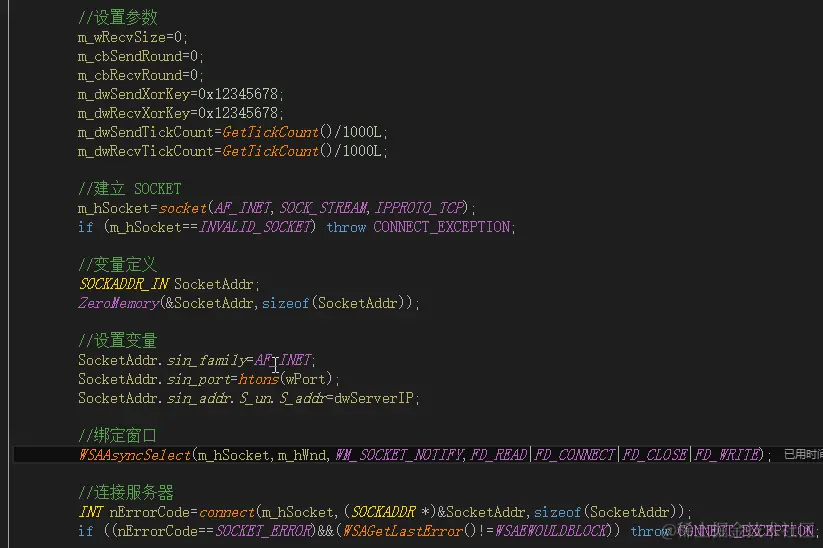The image size is (823, 548).
Task: Click 'm_dwRecvXorKey=0x12345678;' line
Action: coord(181,113)
